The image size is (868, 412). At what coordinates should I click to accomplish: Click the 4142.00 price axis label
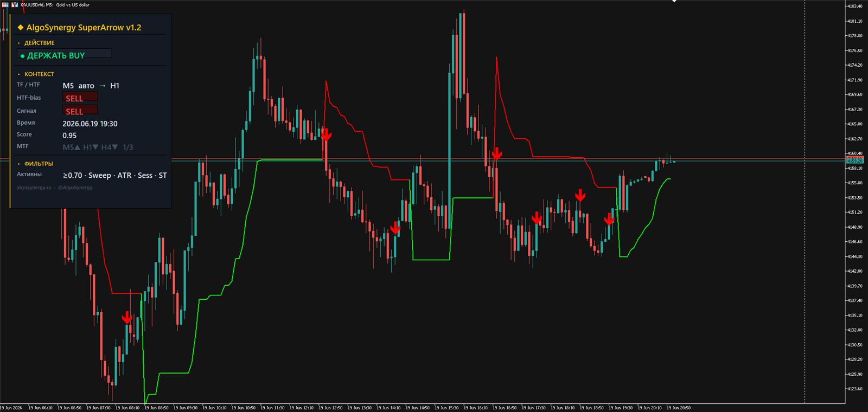(855, 271)
